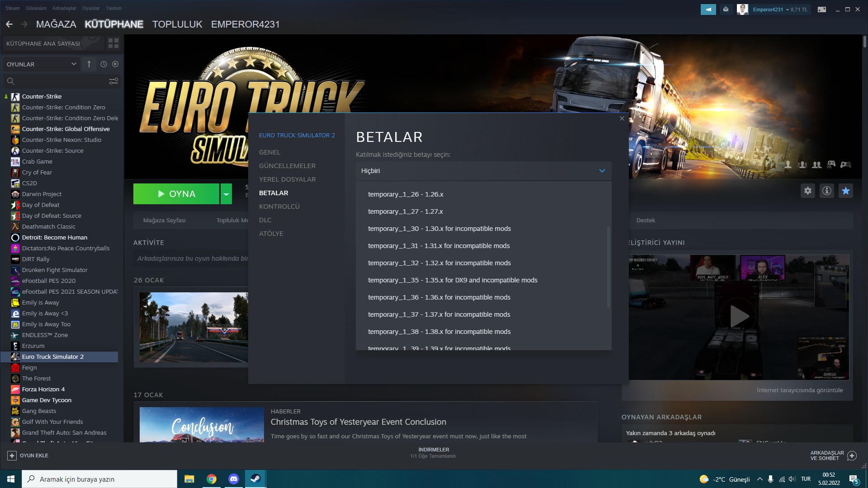The height and width of the screenshot is (488, 868).
Task: Switch library to grid view icon
Action: [113, 43]
